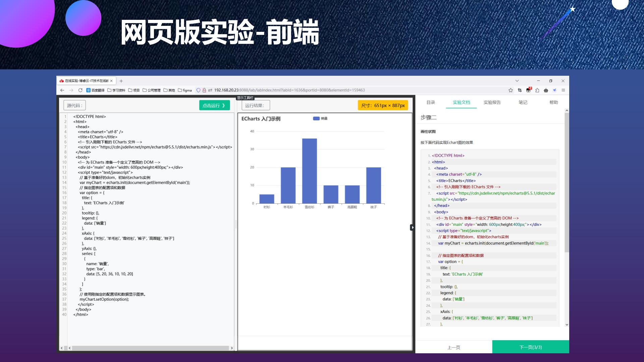Click the screenshot crop extension icon

[x=520, y=90]
